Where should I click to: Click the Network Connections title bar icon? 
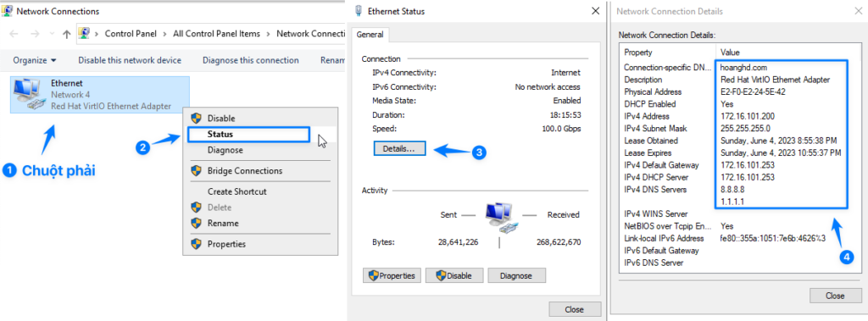tap(8, 10)
